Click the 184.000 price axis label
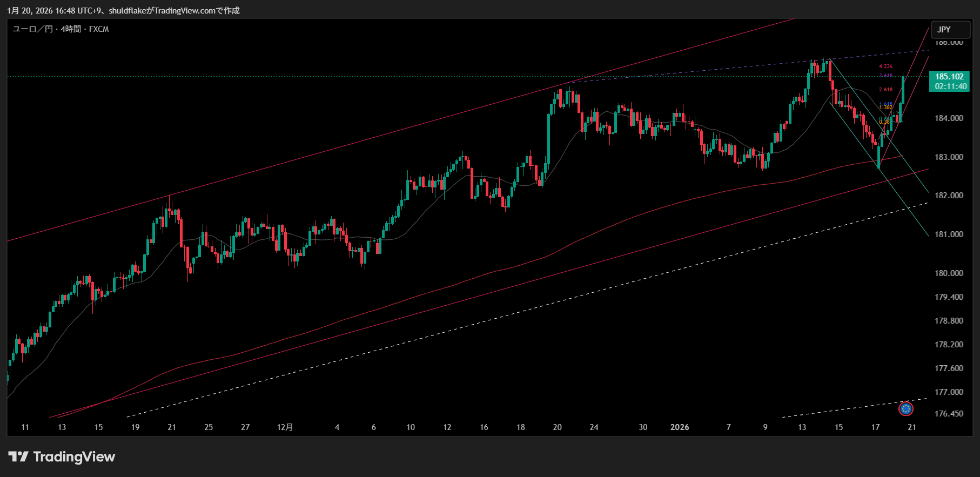Image resolution: width=980 pixels, height=477 pixels. [949, 118]
